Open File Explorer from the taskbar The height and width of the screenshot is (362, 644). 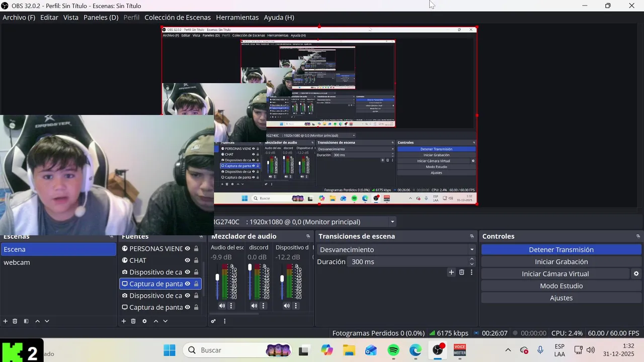[x=349, y=350]
